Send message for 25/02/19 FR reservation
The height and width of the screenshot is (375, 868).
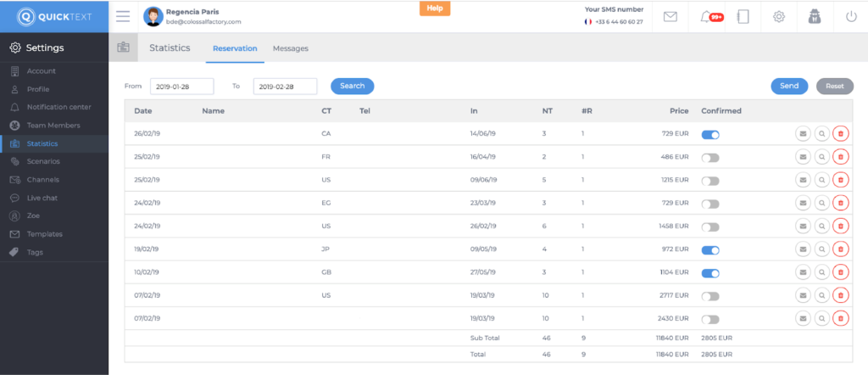[x=803, y=157]
